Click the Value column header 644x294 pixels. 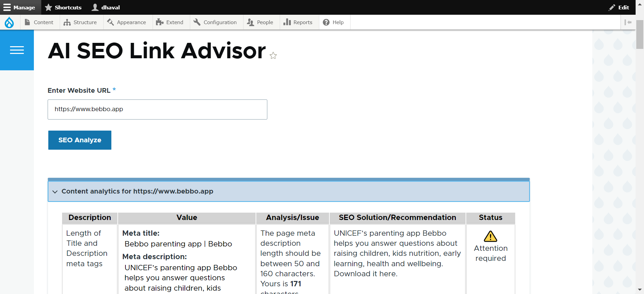[x=187, y=218]
